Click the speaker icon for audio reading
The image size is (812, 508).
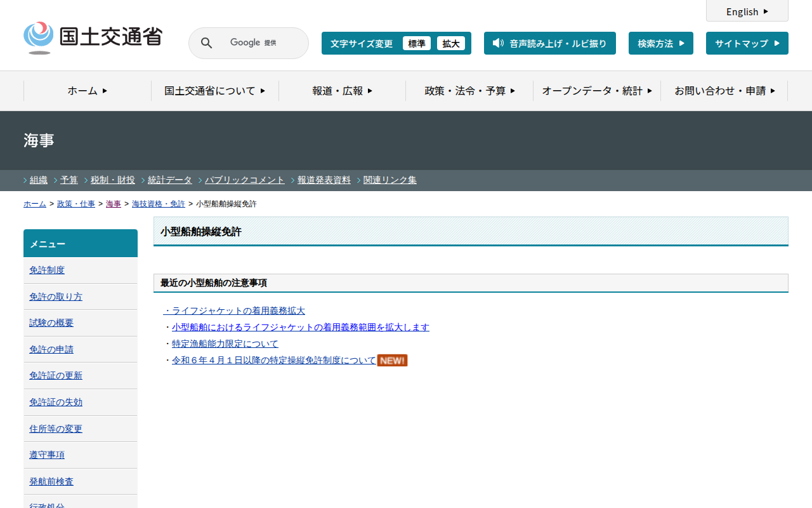tap(498, 43)
